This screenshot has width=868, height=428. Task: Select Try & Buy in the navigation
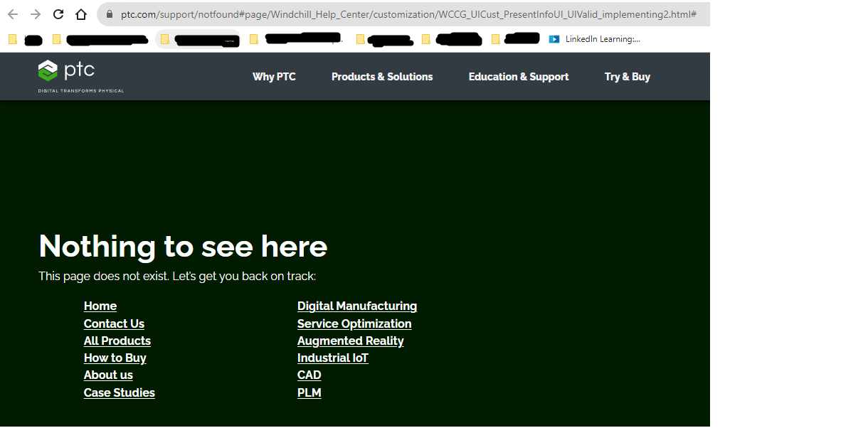click(x=627, y=76)
